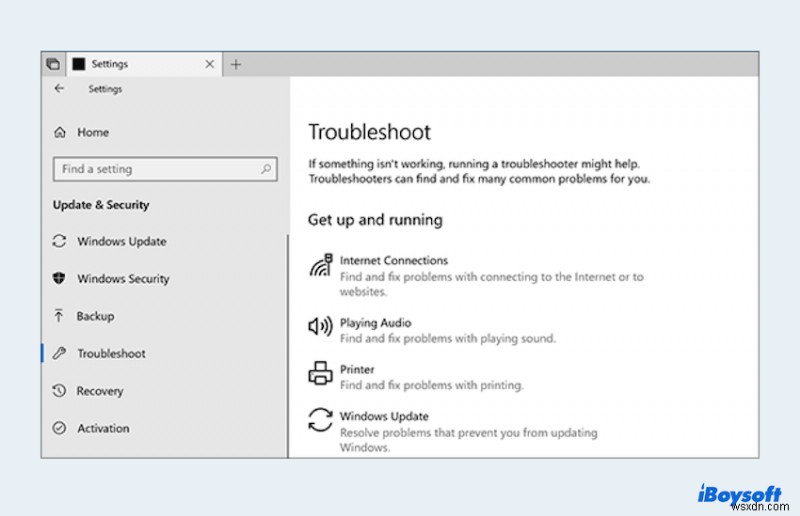Click 'Find and fix problems with printing.' text
This screenshot has height=516, width=800.
(432, 385)
